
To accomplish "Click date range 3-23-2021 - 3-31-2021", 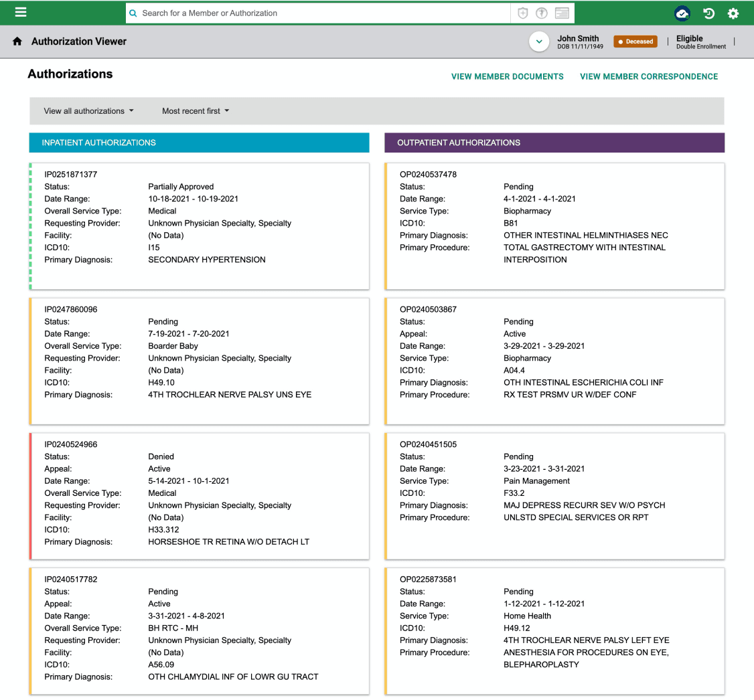I will (x=544, y=469).
